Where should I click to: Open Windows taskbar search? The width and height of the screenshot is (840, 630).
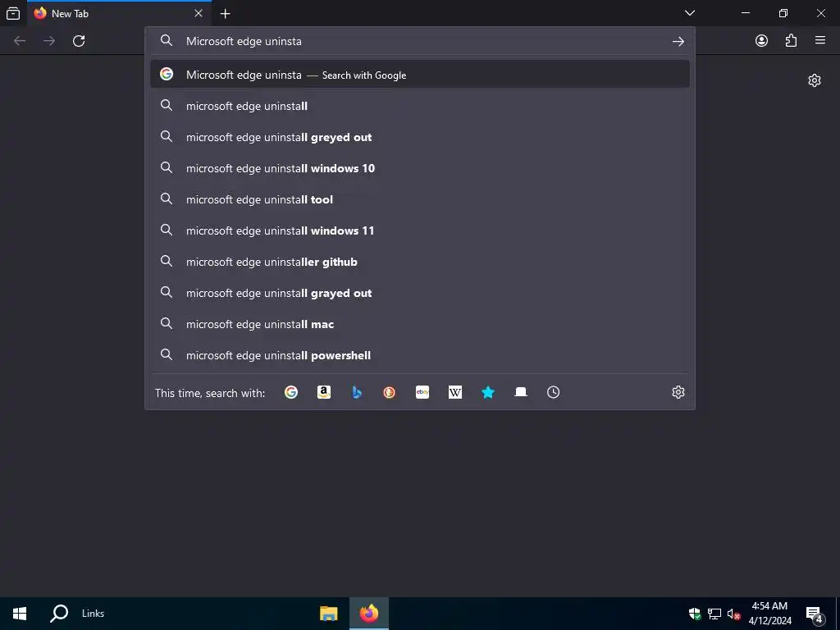59,614
